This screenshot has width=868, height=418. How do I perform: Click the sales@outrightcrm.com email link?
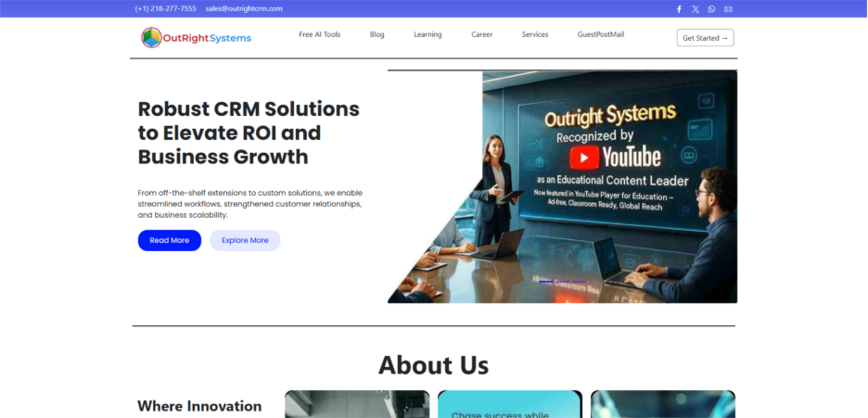point(244,9)
